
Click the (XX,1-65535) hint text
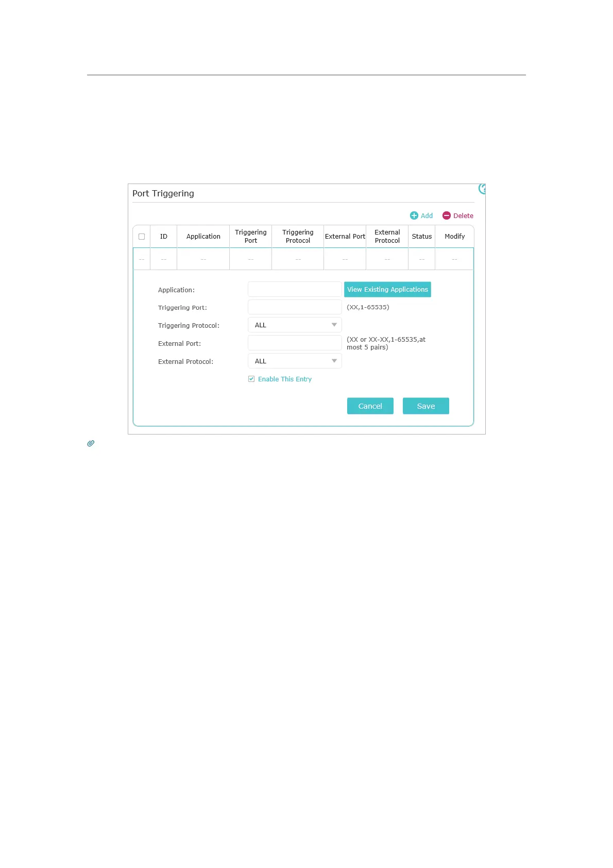[368, 307]
